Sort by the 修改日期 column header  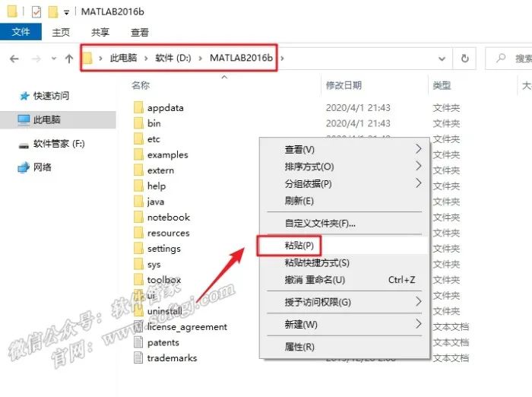pyautogui.click(x=344, y=85)
